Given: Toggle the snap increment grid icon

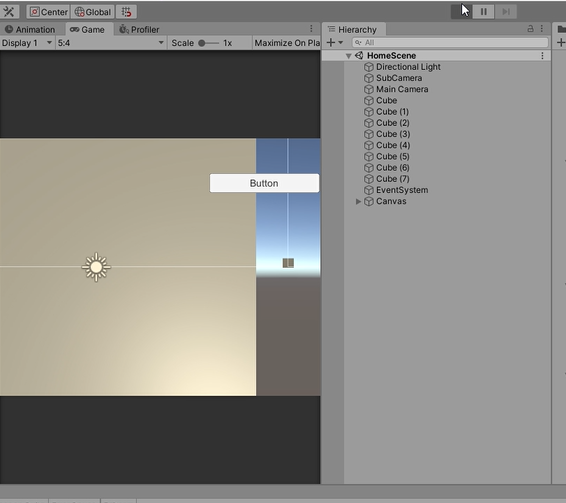Looking at the screenshot, I should click(x=126, y=12).
